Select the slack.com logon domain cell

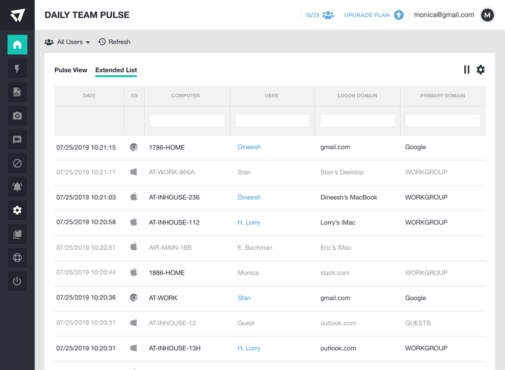(335, 273)
